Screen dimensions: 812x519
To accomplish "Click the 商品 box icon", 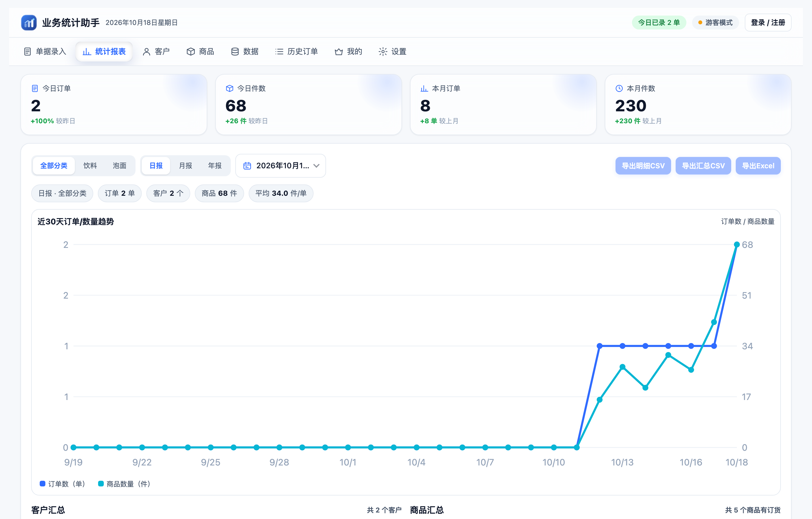I will pos(191,52).
